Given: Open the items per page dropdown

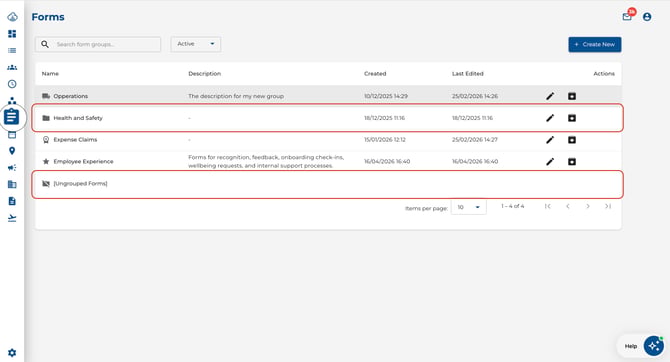Looking at the screenshot, I should pos(469,207).
